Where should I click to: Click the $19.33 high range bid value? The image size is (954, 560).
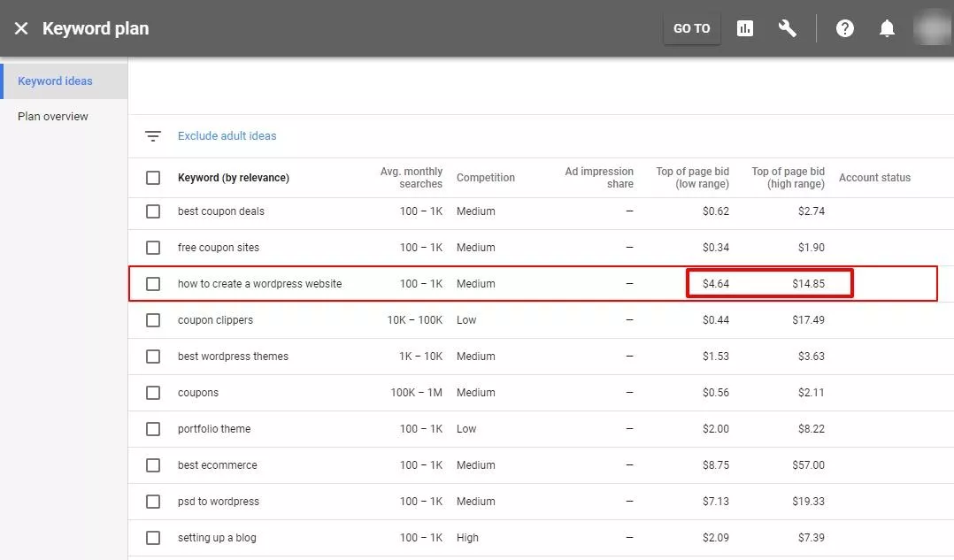(x=809, y=502)
